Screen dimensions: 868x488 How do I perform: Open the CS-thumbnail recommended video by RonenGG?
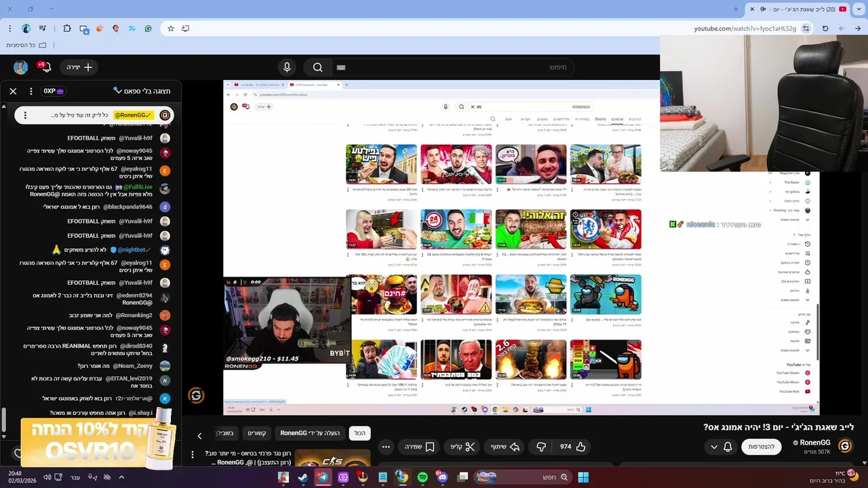(x=332, y=459)
